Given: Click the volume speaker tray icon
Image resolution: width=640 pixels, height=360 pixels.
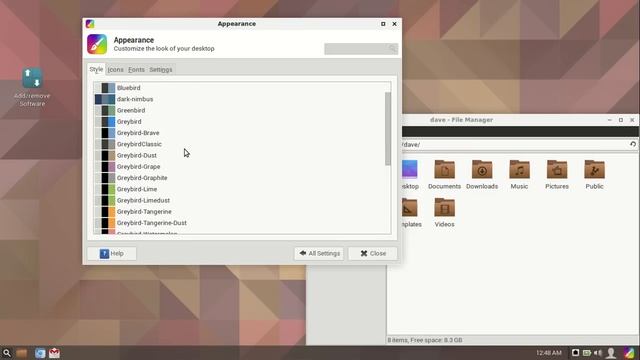Looking at the screenshot, I should point(598,353).
